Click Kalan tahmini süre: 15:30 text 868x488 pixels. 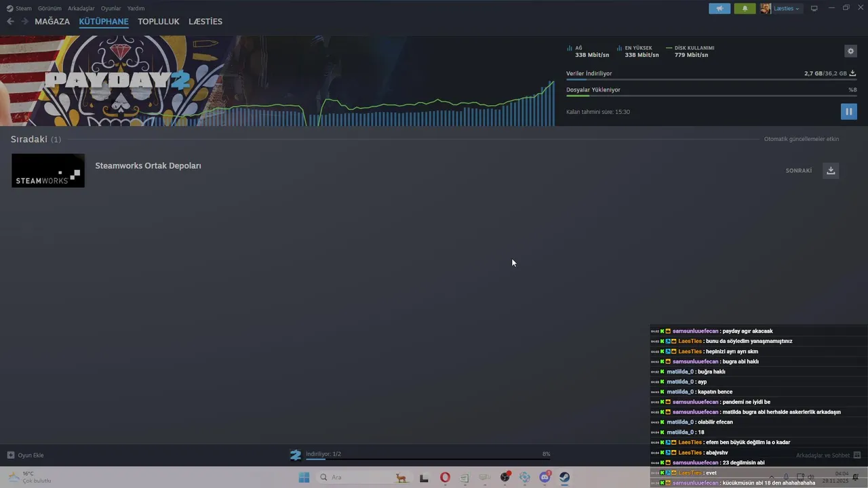pos(598,112)
